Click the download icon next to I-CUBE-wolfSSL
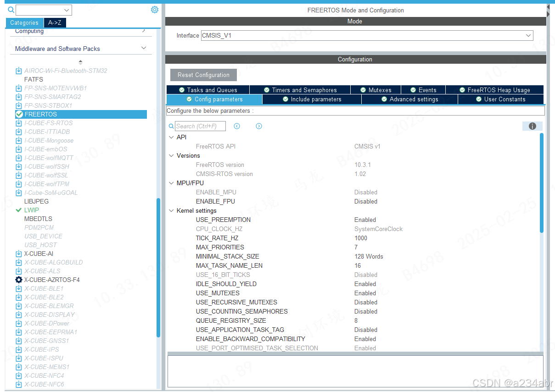 pos(19,175)
